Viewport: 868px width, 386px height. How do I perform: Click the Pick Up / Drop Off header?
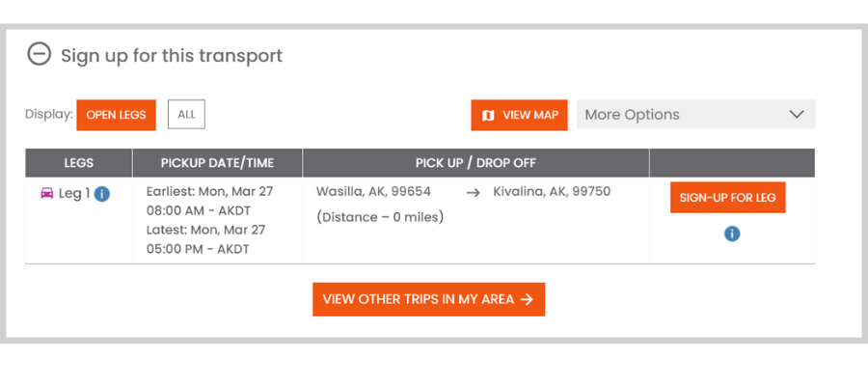(476, 163)
